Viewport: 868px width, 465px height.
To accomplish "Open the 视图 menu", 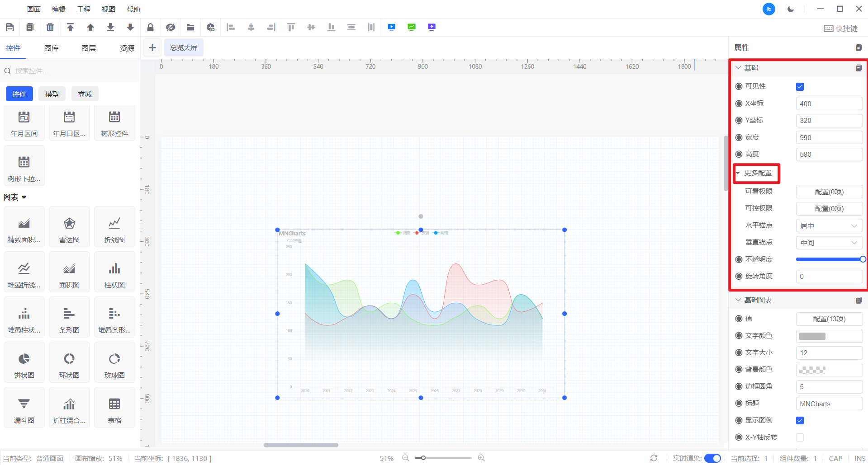I will point(109,9).
